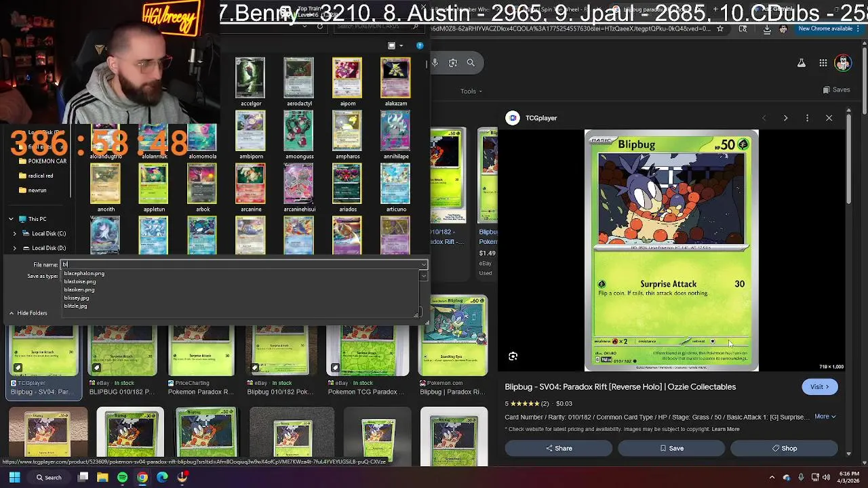Show hidden system tray icons
Viewport: 868px width, 488px height.
[x=772, y=477]
